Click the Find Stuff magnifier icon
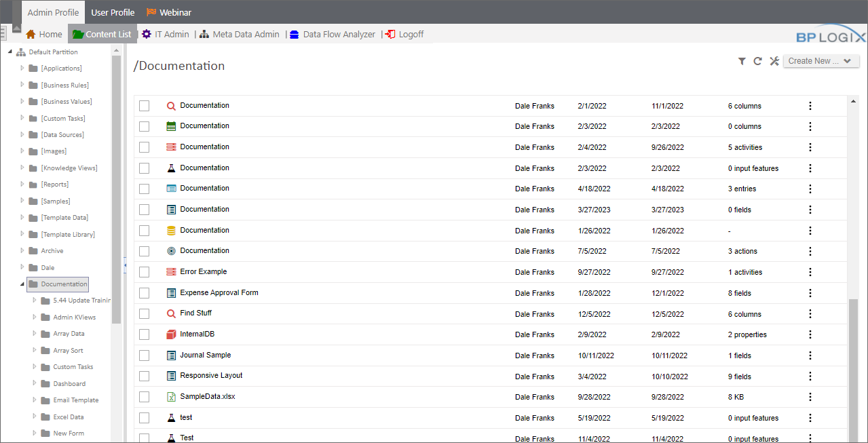 pyautogui.click(x=171, y=313)
